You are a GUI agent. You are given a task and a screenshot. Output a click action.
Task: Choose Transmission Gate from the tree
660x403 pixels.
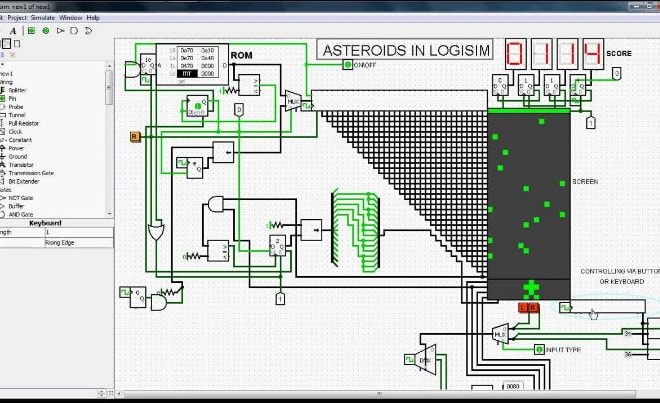31,173
